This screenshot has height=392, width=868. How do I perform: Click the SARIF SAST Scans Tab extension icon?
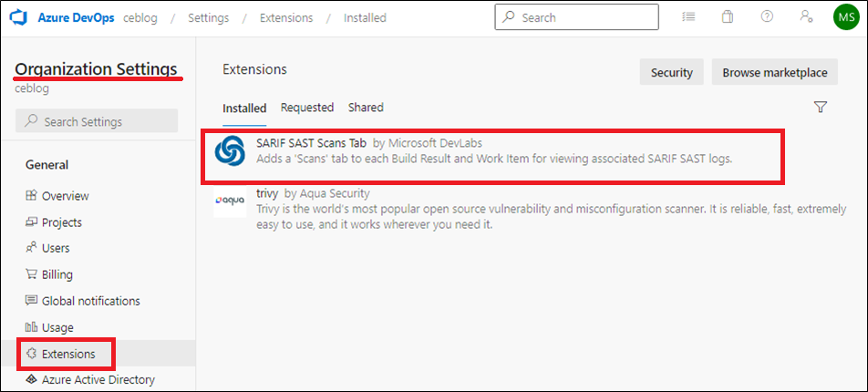(230, 150)
